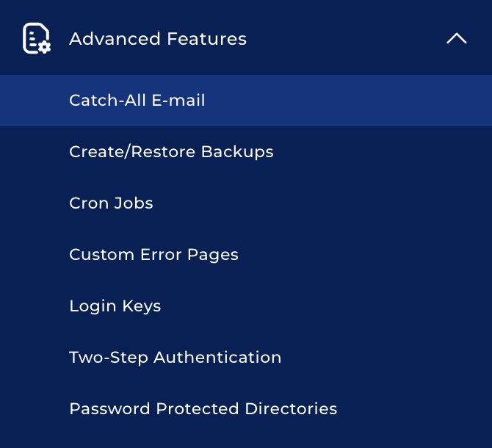Click the highlighted Catch-All E-mail row
The height and width of the screenshot is (448, 492).
245,100
